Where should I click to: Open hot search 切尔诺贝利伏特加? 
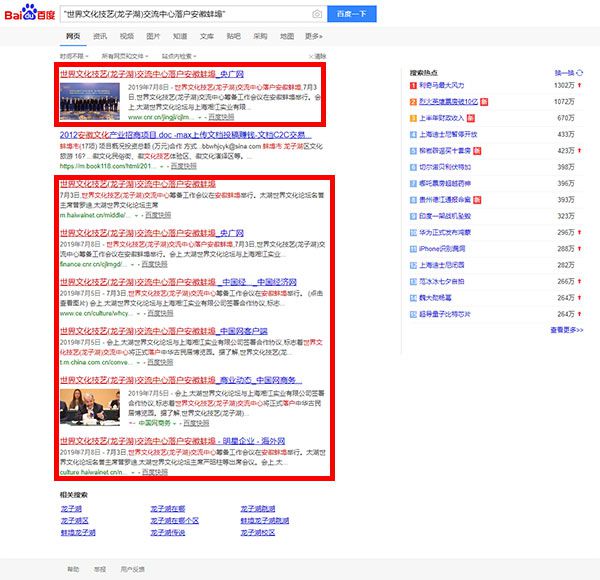[x=445, y=167]
